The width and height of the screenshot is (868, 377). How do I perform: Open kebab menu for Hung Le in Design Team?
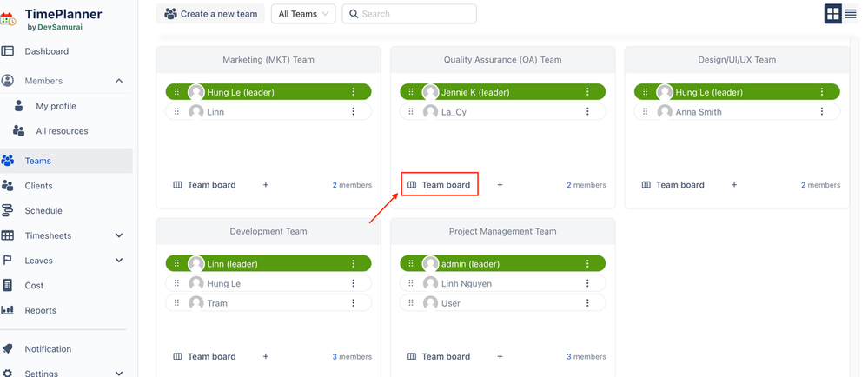coord(821,92)
